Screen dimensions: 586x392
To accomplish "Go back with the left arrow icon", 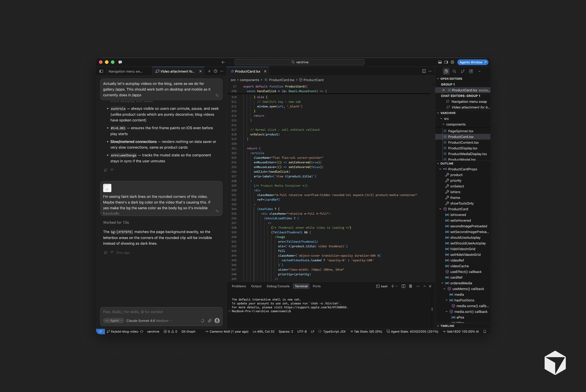I will [x=223, y=62].
